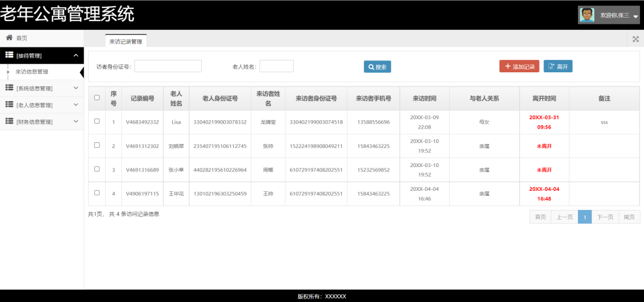Focus the 老人姓名 input field
The width and height of the screenshot is (644, 302).
(x=276, y=66)
